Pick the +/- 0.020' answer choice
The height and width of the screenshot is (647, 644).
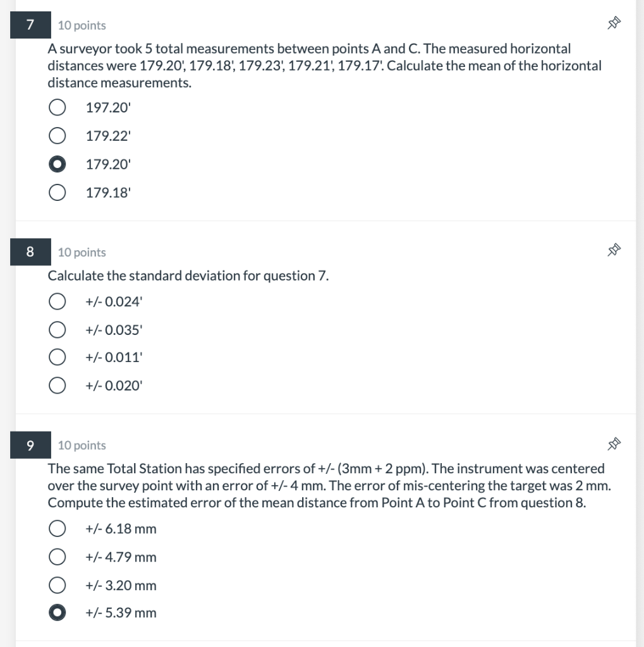tap(57, 385)
